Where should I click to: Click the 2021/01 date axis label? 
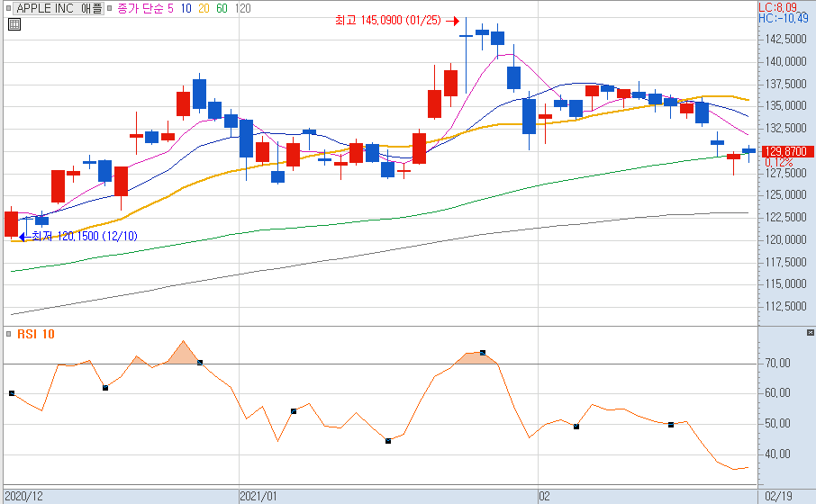pyautogui.click(x=258, y=496)
